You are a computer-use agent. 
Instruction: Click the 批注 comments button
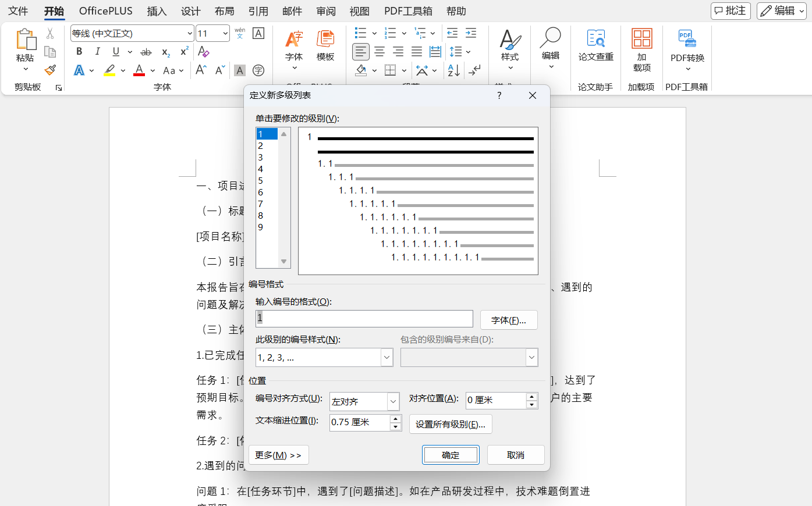click(731, 10)
